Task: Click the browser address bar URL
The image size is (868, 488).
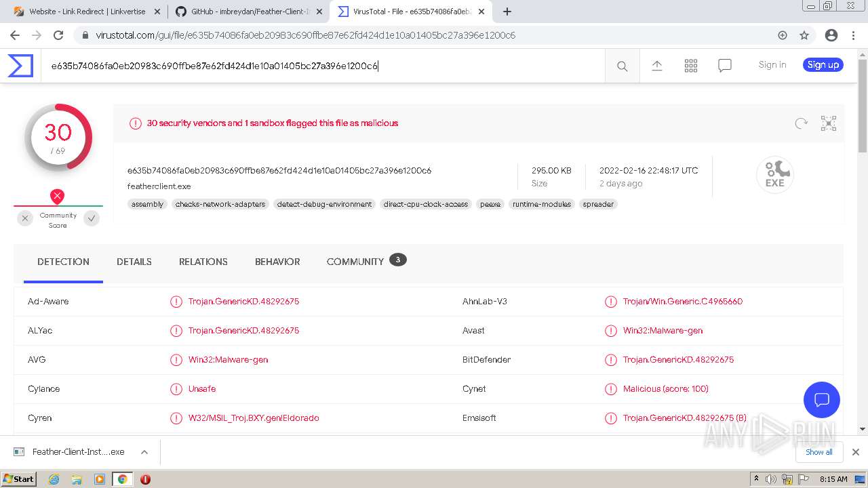Action: click(x=305, y=35)
